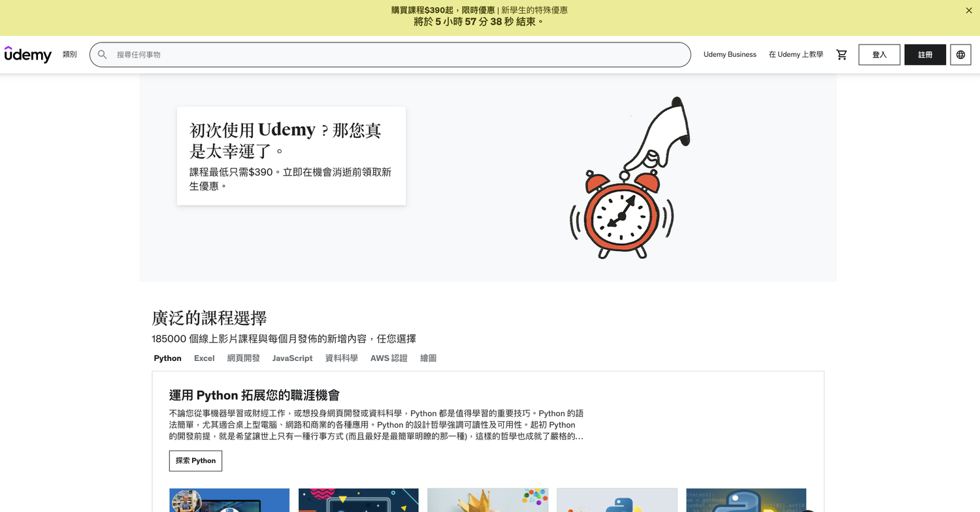The image size is (980, 512).
Task: Click the Udemy logo
Action: [x=28, y=55]
